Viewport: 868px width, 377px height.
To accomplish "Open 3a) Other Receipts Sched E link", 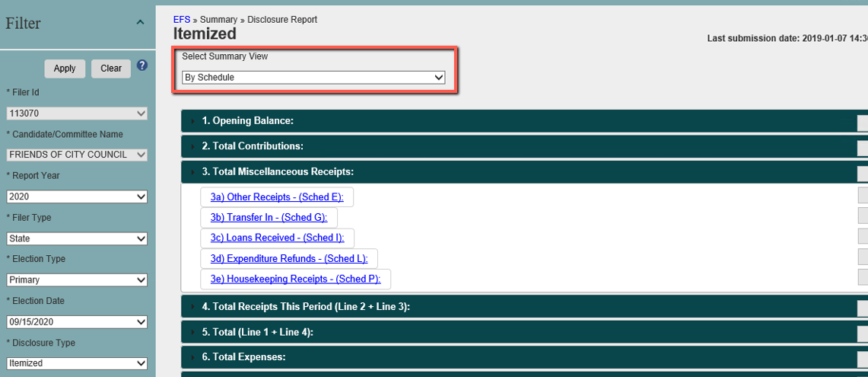I will [x=277, y=196].
